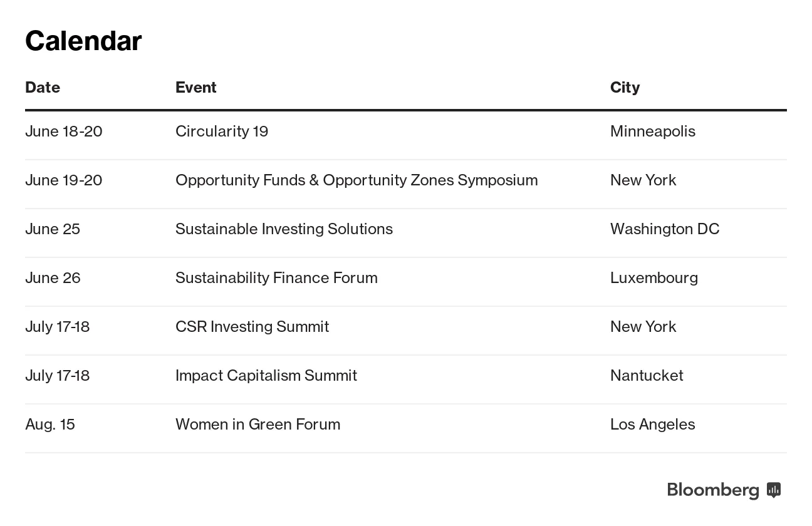Open the CSR Investing Summit event
Viewport: 812px width, 526px height.
pyautogui.click(x=252, y=326)
